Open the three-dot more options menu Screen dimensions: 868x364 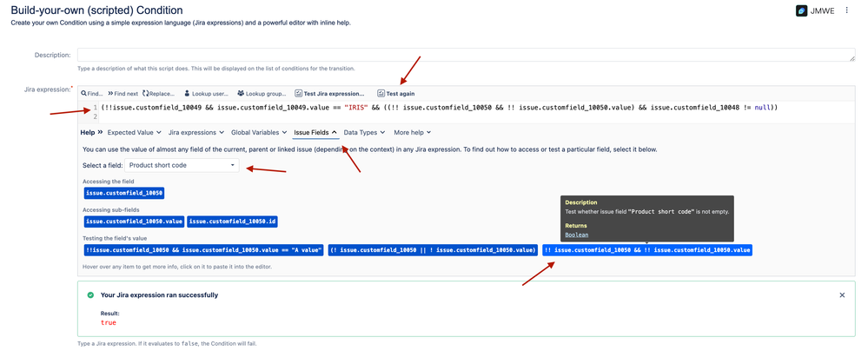tap(846, 10)
